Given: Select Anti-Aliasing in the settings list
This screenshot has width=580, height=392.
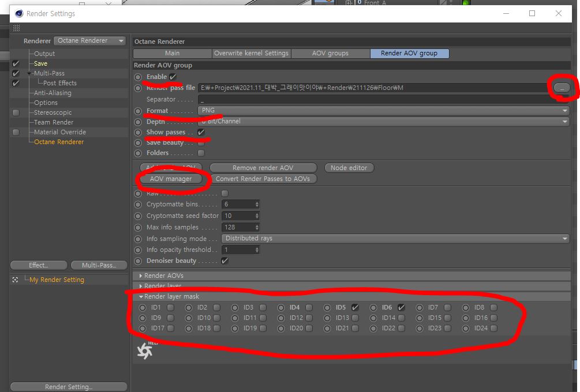Looking at the screenshot, I should tap(53, 93).
